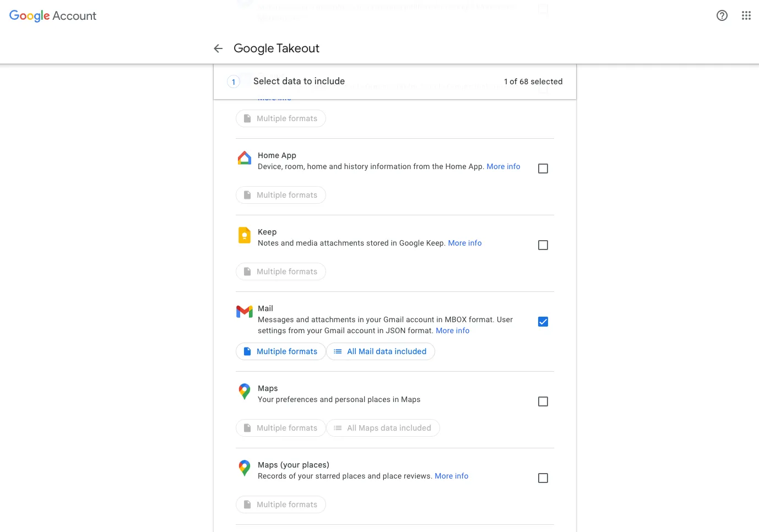Go back using the arrow beside Google Takeout
The image size is (759, 532).
point(218,48)
